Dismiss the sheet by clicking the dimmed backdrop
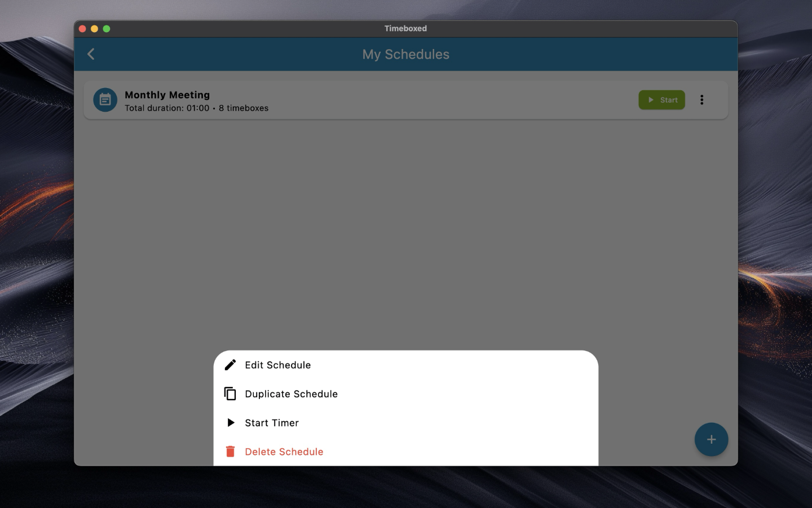Viewport: 812px width, 508px height. [406, 226]
